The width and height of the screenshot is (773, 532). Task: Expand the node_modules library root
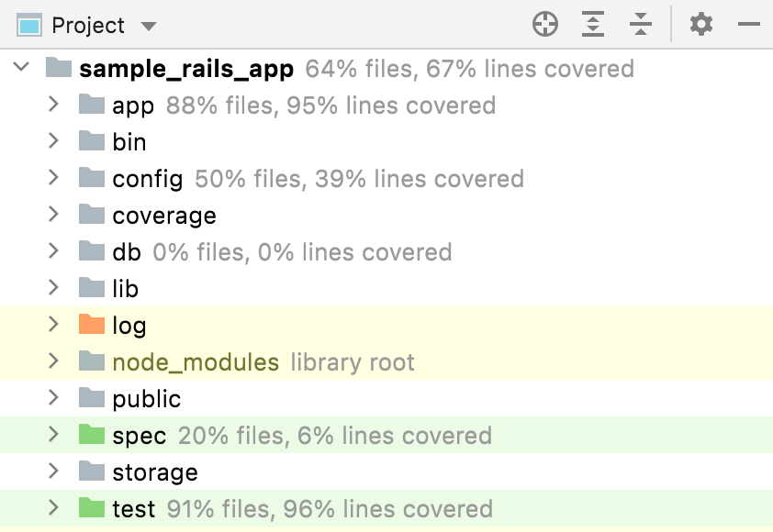[x=53, y=361]
